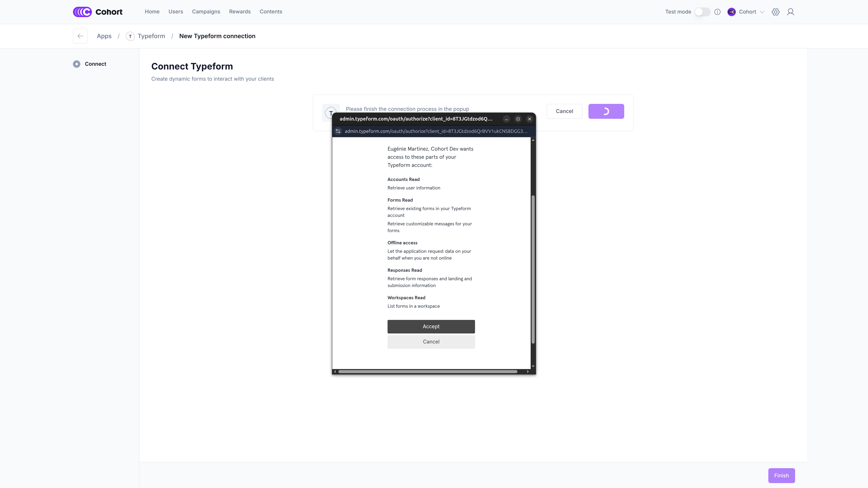Click the popup horizontal scroll right arrow
Screen dimensions: 868x488
pos(528,371)
